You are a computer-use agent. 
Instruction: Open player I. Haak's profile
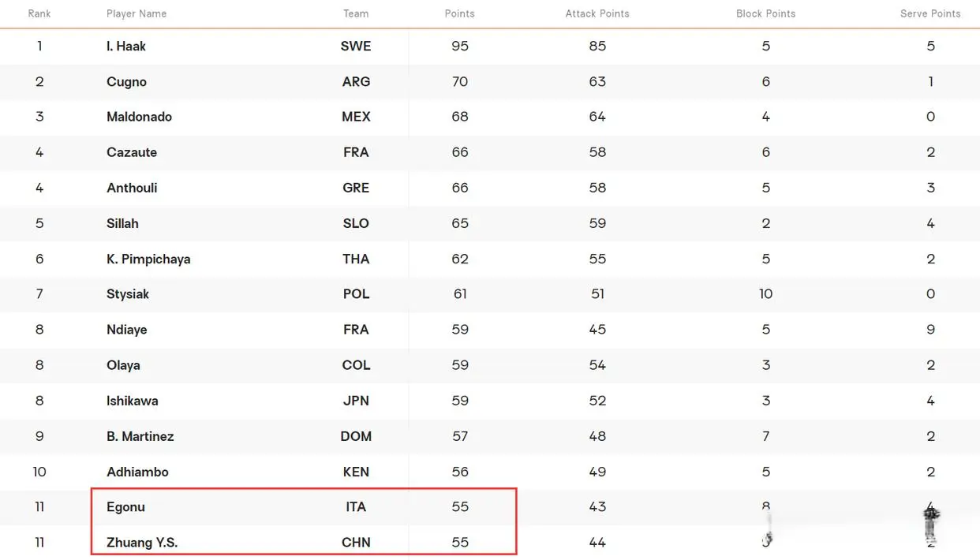point(126,46)
